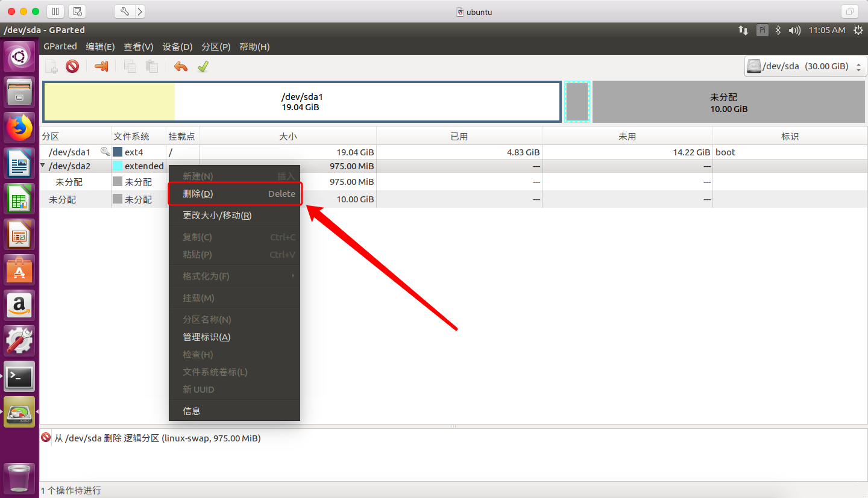Select the small extended partition block in disk map

click(x=577, y=101)
